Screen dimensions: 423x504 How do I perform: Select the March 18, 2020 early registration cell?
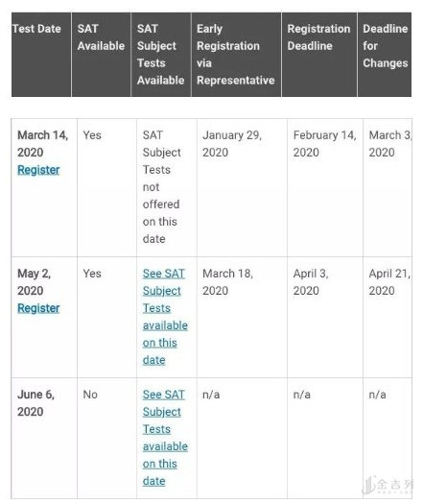click(x=227, y=282)
